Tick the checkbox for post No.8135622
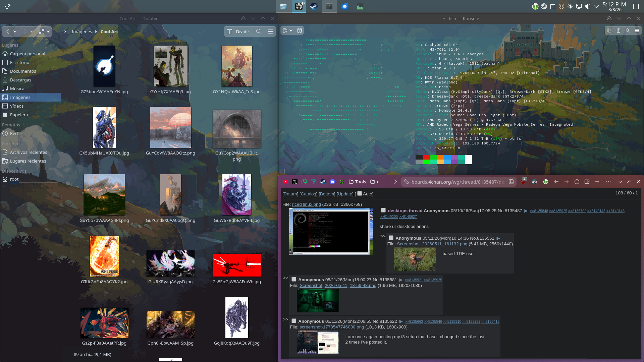Image resolution: width=644 pixels, height=362 pixels. tap(294, 321)
